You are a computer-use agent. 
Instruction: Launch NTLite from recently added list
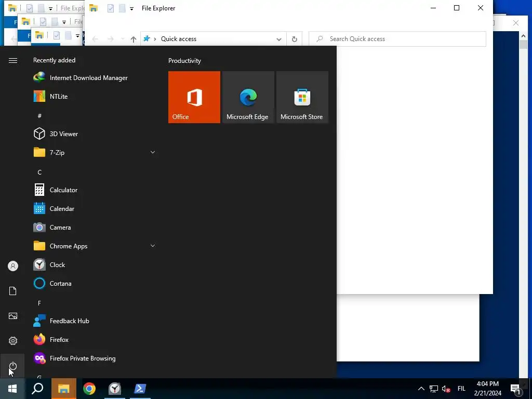[51, 96]
